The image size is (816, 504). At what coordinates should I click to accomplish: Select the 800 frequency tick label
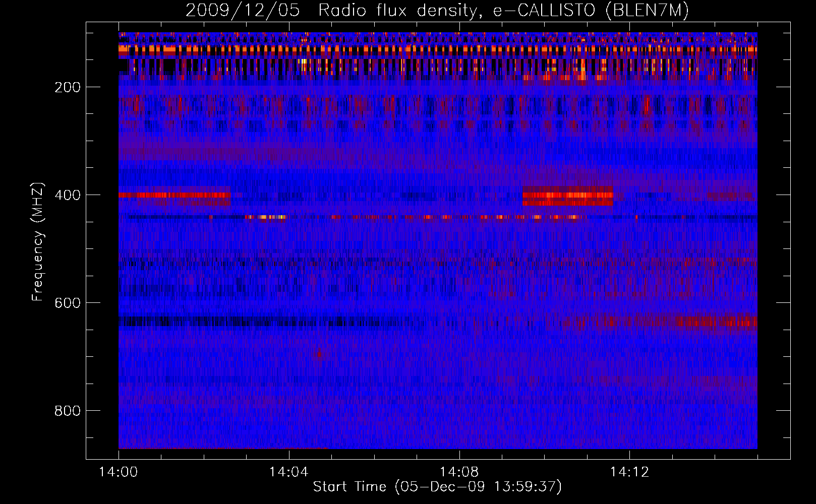tap(68, 411)
